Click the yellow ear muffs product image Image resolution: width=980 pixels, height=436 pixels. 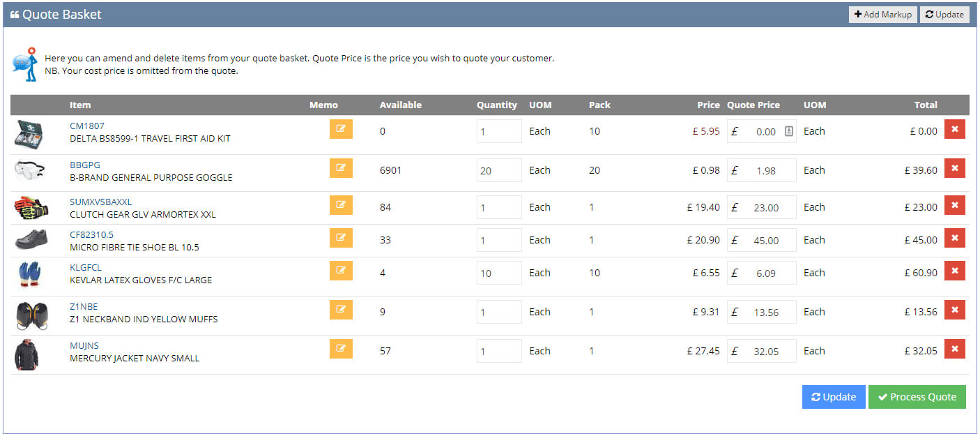(31, 315)
